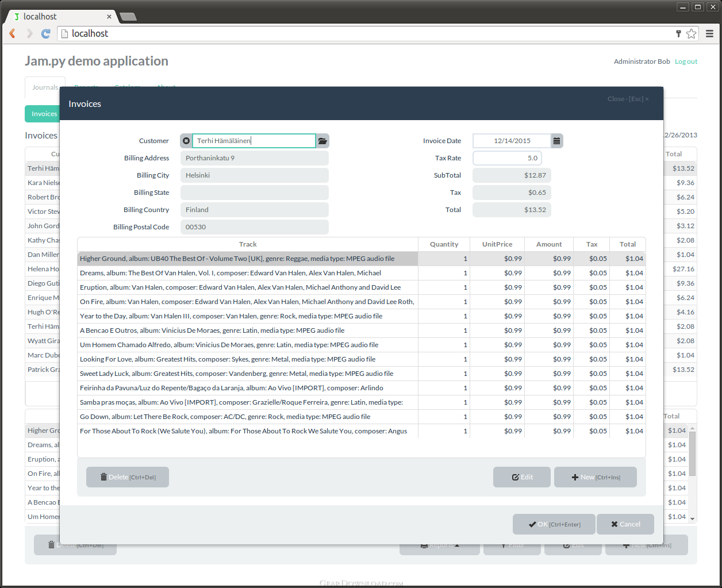This screenshot has width=722, height=588.
Task: Sort by the Quantity column header
Action: coord(444,244)
